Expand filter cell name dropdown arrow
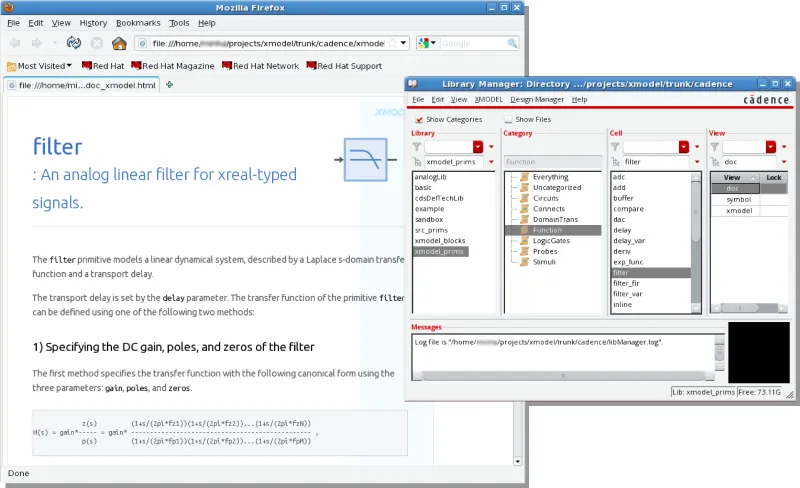The width and height of the screenshot is (800, 488). (x=697, y=162)
